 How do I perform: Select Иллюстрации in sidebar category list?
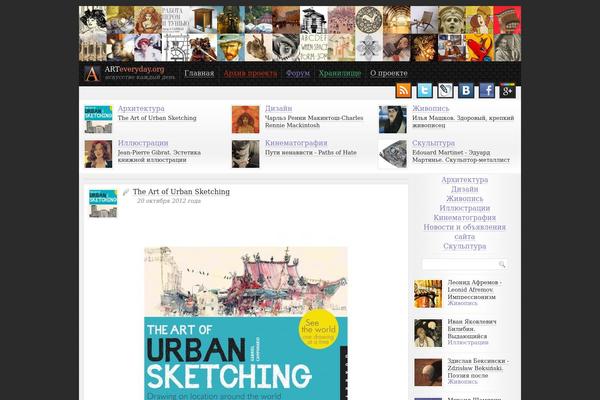pyautogui.click(x=465, y=208)
